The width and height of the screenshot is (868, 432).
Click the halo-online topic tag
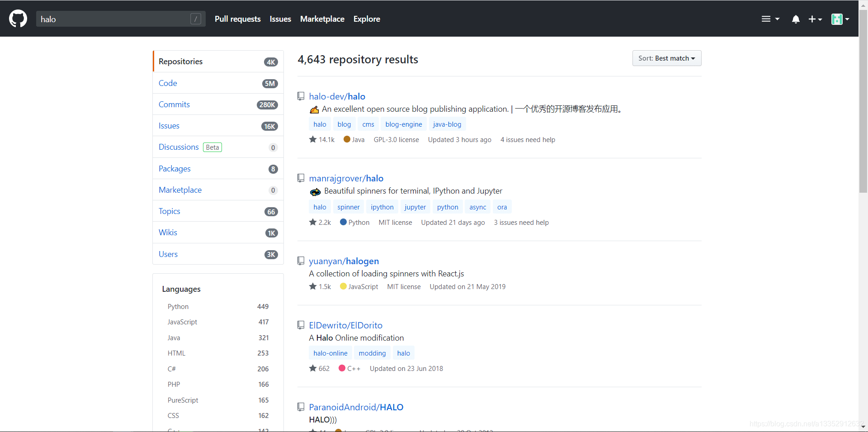coord(330,353)
